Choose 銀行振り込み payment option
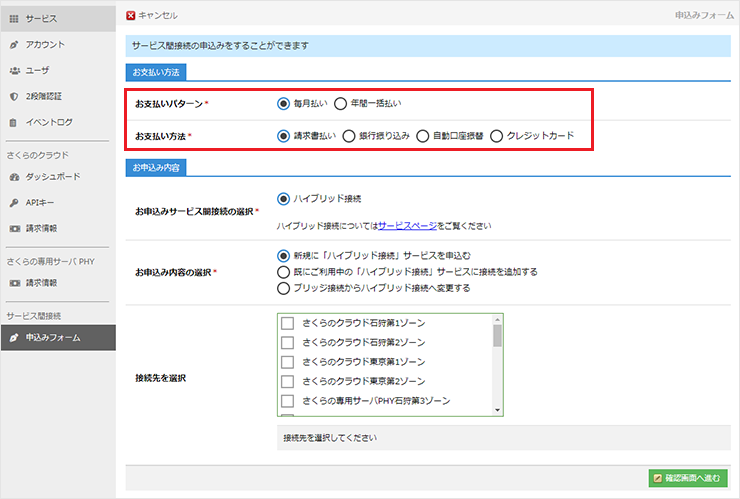 pos(349,136)
